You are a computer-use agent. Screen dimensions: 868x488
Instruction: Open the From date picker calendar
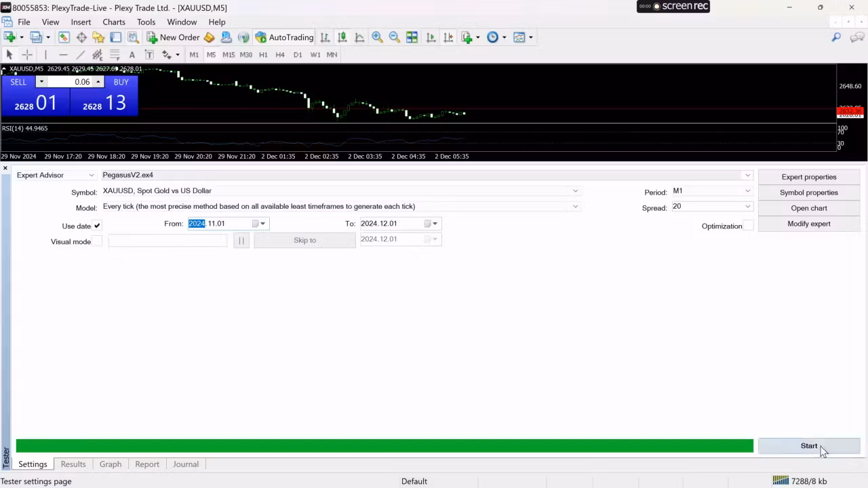pos(262,223)
